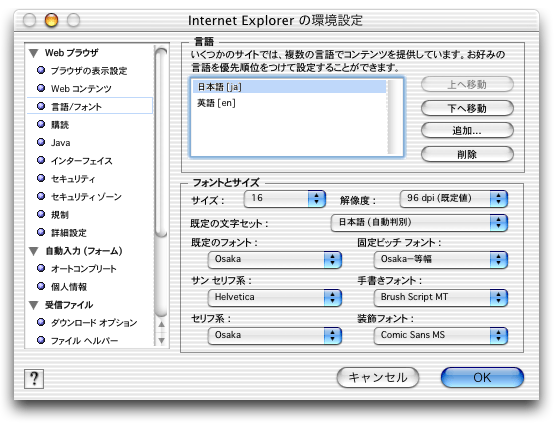Open the 解像度 96 dpi dropdown
This screenshot has height=423, width=554.
point(454,199)
